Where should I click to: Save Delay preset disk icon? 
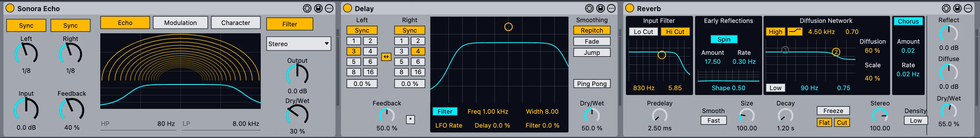[600, 8]
